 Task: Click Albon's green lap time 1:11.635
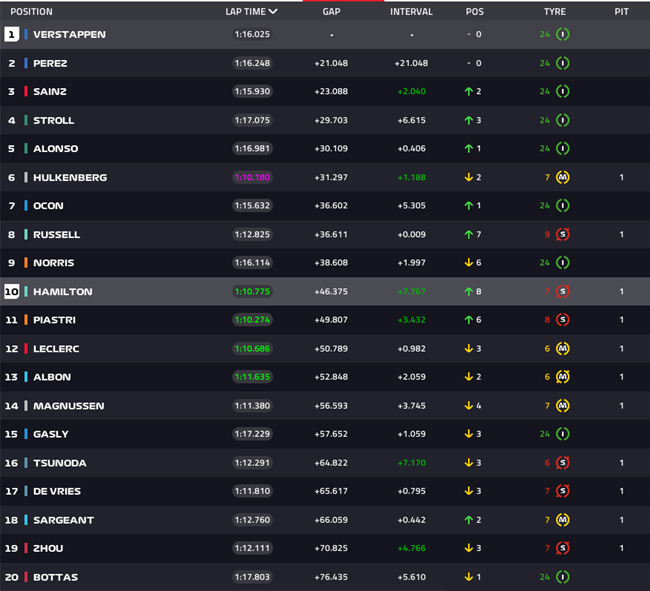click(252, 377)
